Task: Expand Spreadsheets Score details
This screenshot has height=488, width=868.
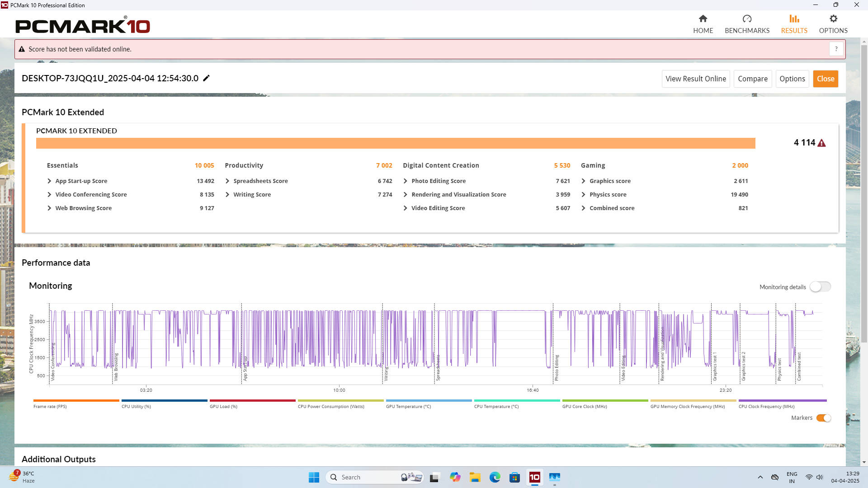Action: (x=227, y=181)
